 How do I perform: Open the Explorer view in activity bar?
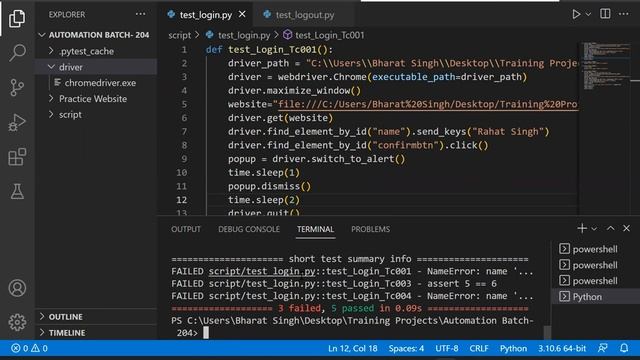coord(17,18)
